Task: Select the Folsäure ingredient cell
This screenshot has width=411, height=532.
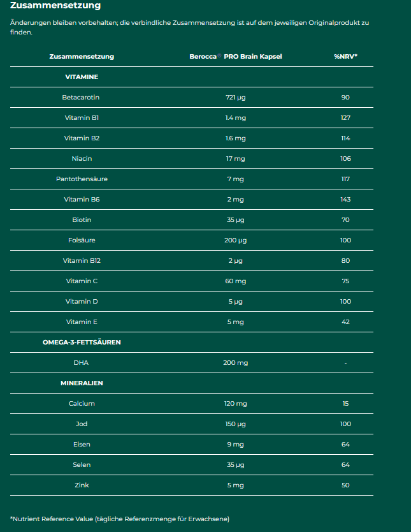Action: [82, 240]
